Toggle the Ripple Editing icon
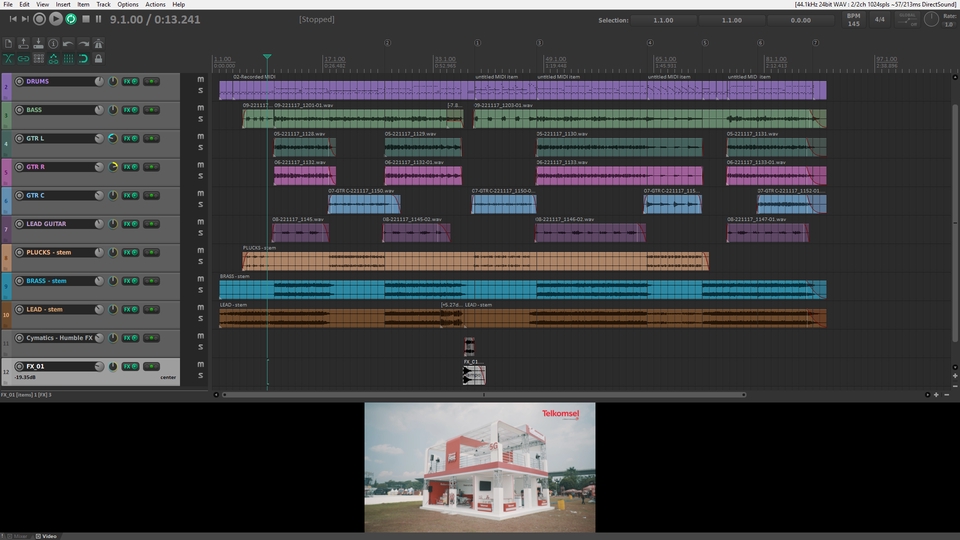This screenshot has width=960, height=540. (x=38, y=59)
